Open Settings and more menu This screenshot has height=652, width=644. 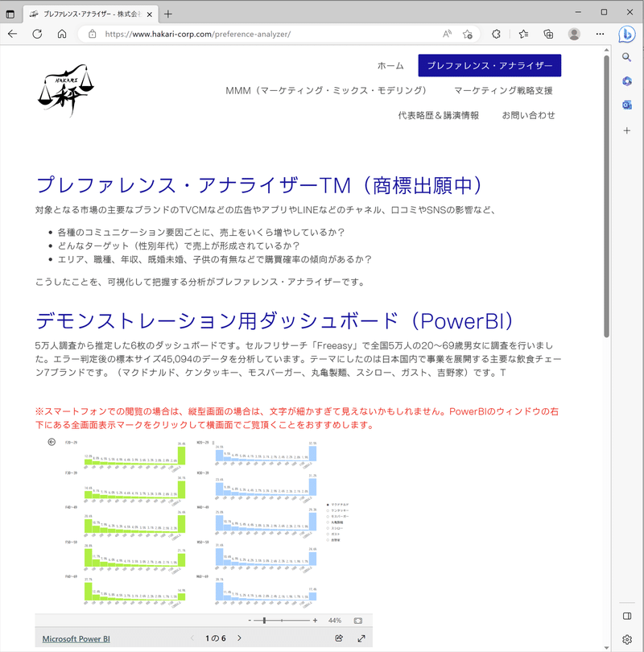tap(600, 34)
